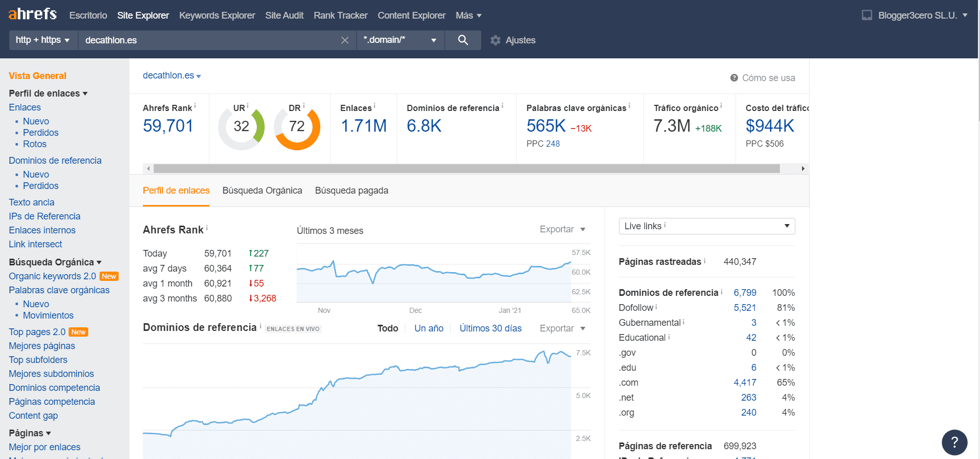
Task: Open Site Audit
Action: 284,15
